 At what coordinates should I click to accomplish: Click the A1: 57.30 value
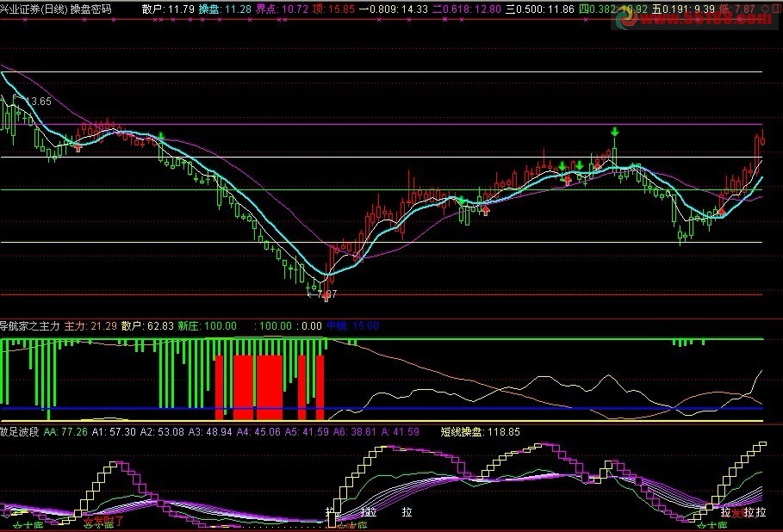(x=114, y=431)
